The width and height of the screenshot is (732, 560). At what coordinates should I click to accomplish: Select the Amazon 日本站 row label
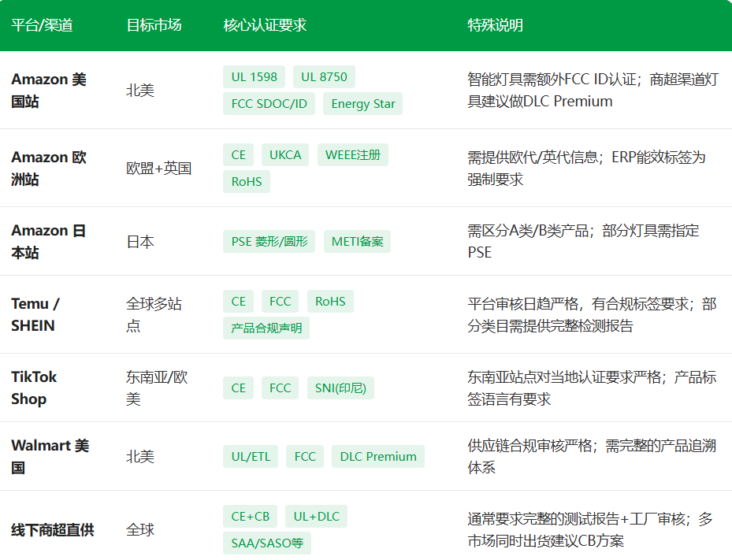tap(49, 242)
